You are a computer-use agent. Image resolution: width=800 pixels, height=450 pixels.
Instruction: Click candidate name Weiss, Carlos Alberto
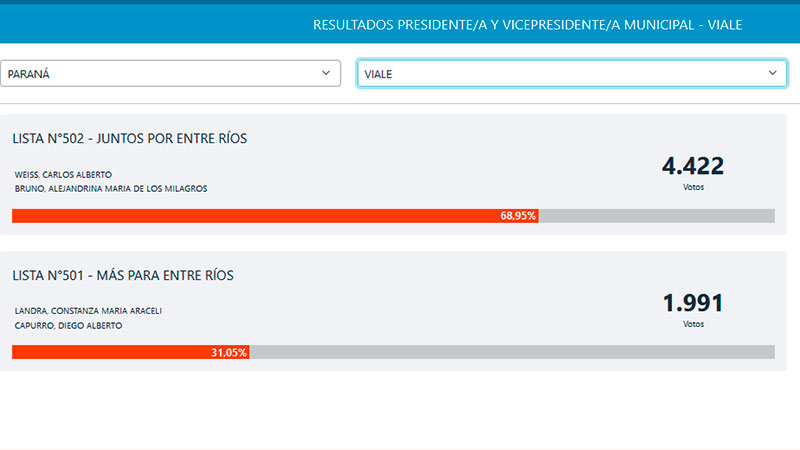tap(63, 174)
